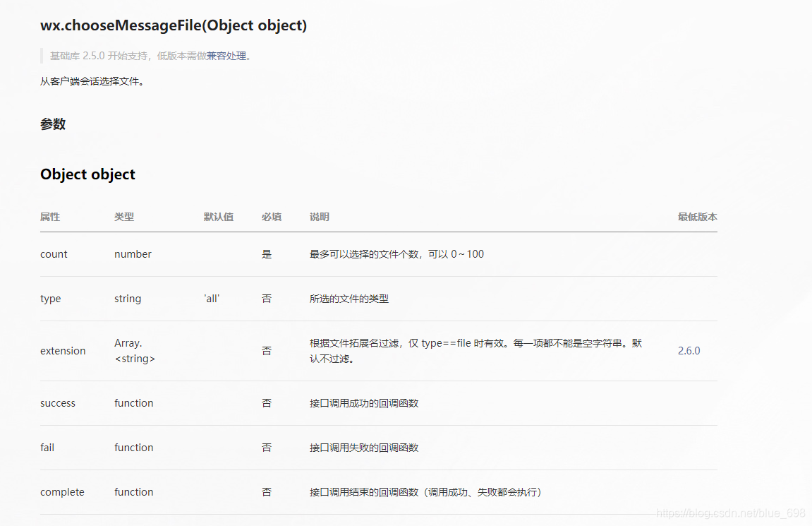Click function type in complete row
Viewport: 812px width, 526px height.
133,492
